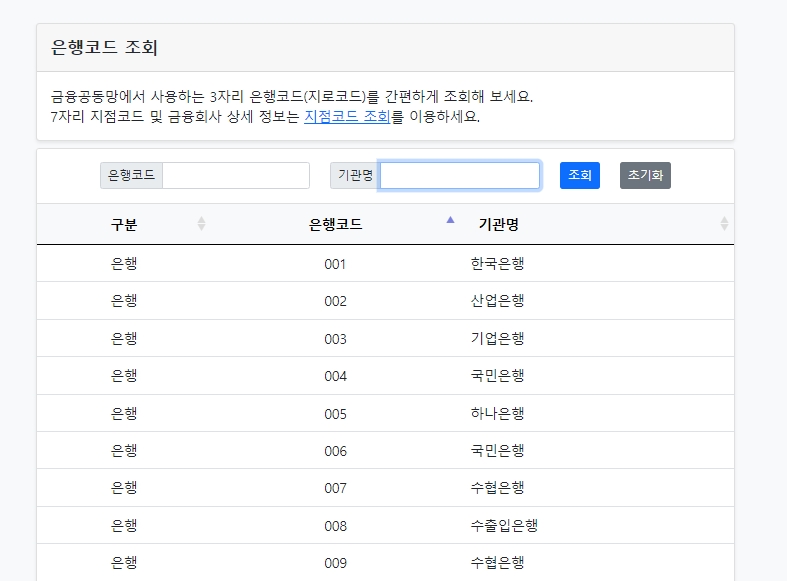Screen dimensions: 787x581
Task: Select code cell 002
Action: [335, 301]
